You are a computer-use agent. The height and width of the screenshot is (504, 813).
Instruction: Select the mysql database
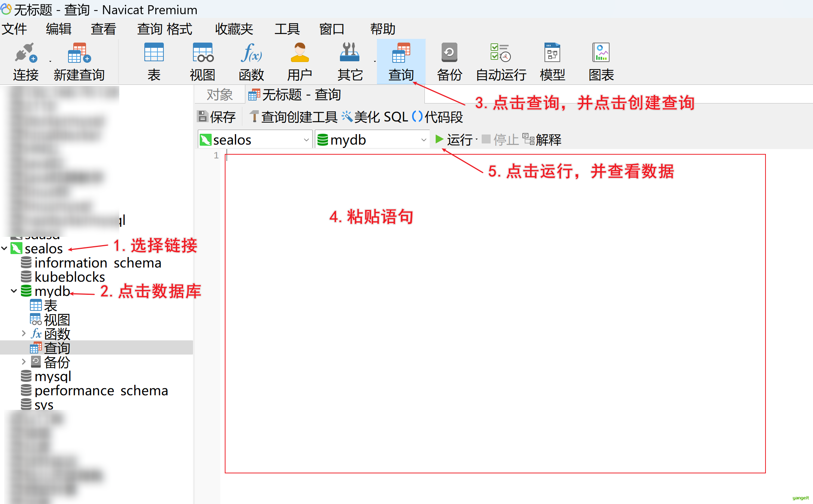[52, 376]
